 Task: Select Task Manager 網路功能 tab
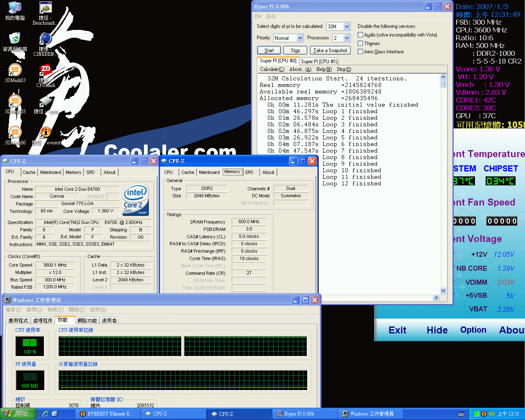click(87, 320)
